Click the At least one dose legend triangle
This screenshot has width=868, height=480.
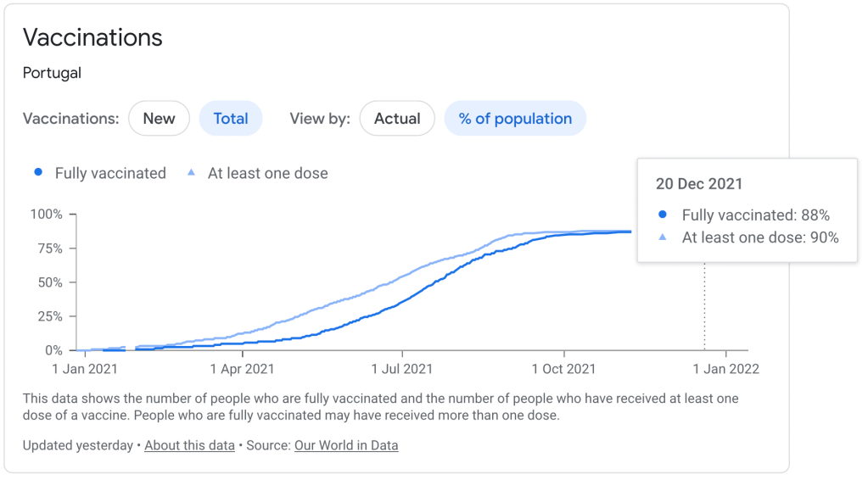pos(191,173)
